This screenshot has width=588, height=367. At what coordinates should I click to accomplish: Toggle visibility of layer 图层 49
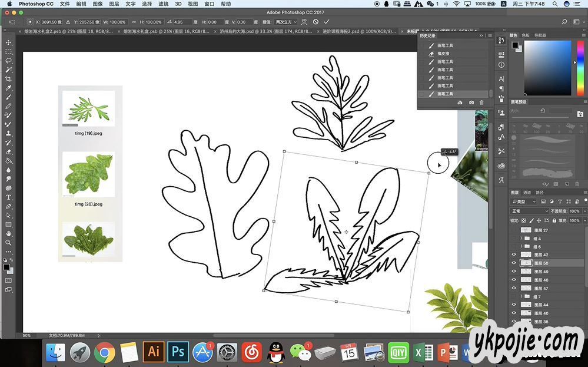point(514,272)
